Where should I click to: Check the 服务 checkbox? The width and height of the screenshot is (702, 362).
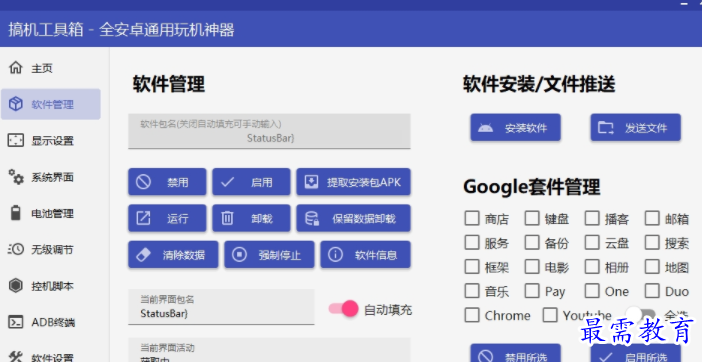(x=471, y=243)
